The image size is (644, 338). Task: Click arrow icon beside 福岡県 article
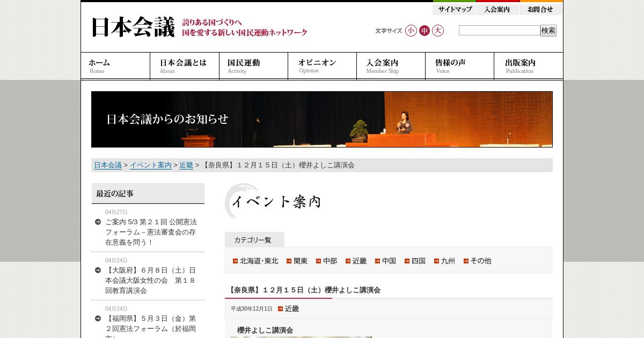tap(98, 318)
